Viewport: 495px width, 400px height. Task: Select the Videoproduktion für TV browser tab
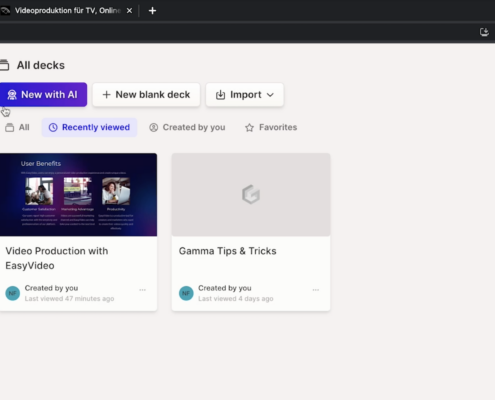coord(67,11)
